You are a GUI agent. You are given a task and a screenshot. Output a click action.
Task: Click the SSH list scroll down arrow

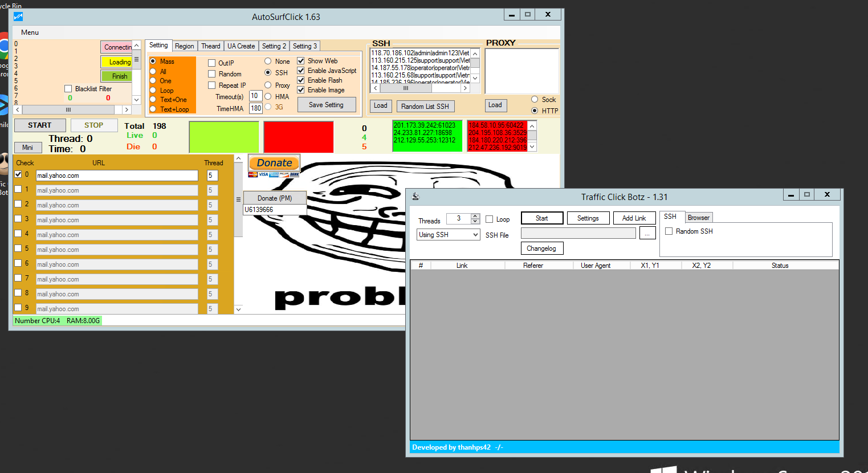click(x=475, y=78)
